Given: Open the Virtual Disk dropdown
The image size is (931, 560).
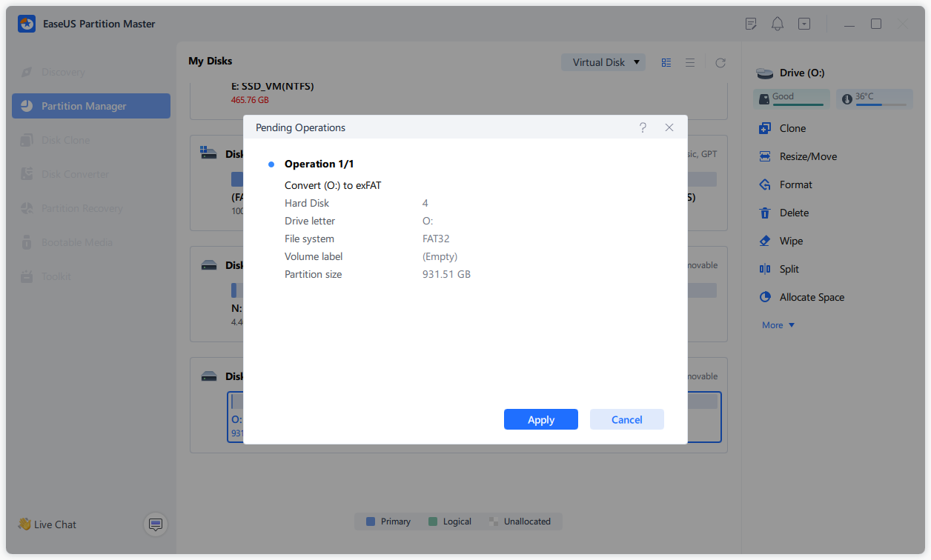Looking at the screenshot, I should (603, 62).
